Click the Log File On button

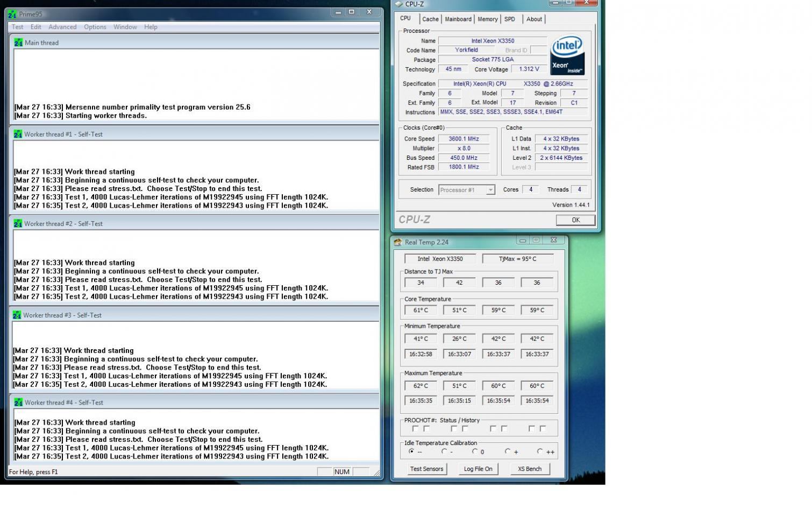(478, 469)
